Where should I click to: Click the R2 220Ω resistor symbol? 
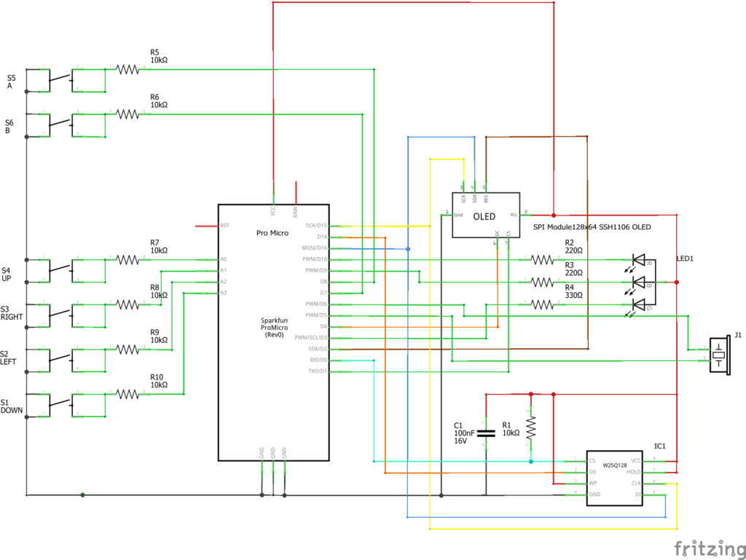[542, 259]
